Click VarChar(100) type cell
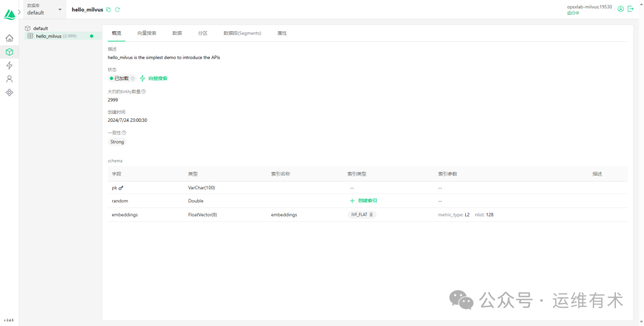 coord(202,188)
